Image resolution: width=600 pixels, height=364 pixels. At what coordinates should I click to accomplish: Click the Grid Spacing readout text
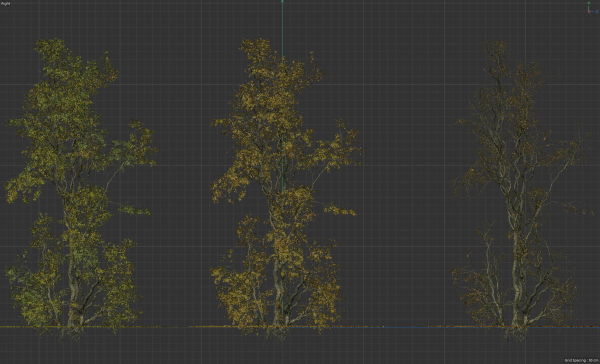581,360
